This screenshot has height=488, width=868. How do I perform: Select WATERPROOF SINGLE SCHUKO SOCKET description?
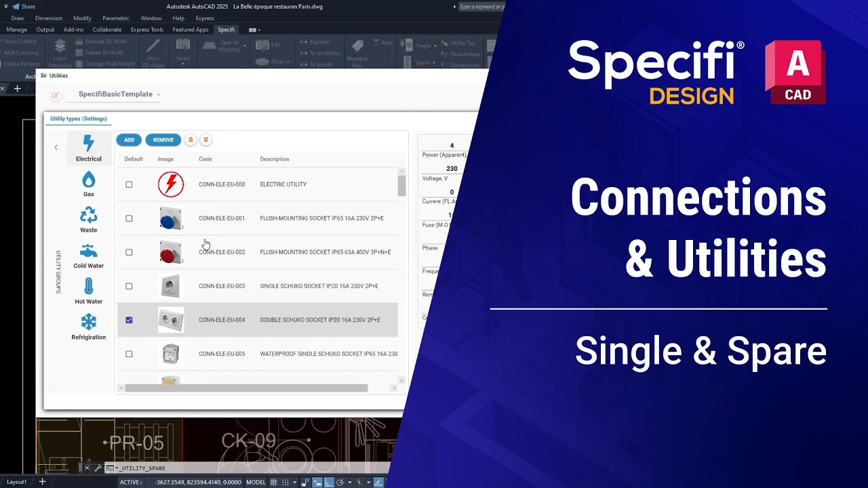click(x=329, y=354)
